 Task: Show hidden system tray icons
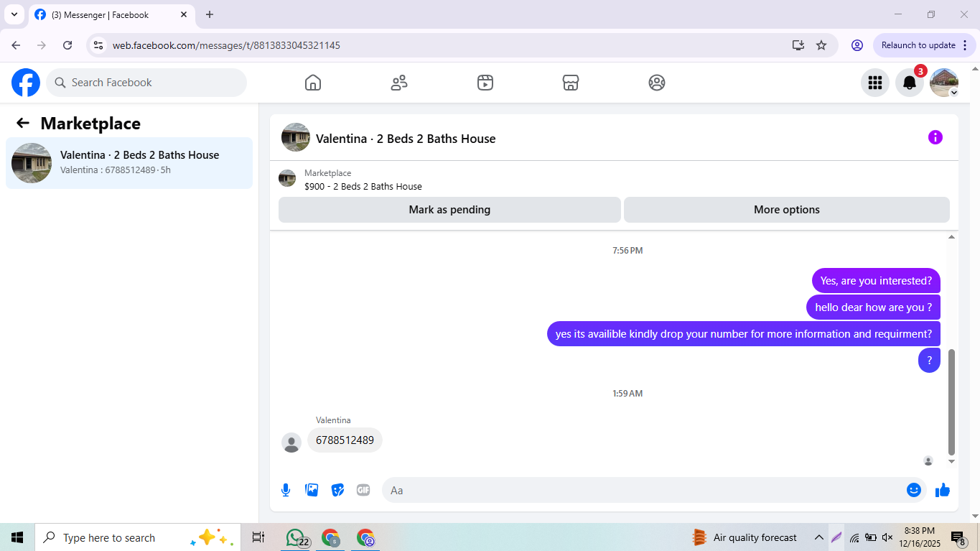click(x=818, y=537)
